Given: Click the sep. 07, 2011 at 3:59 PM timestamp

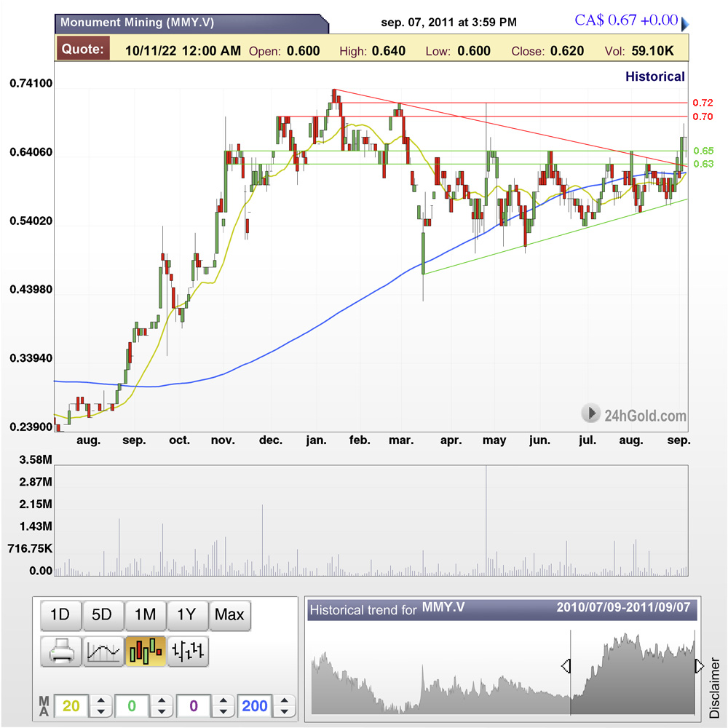Looking at the screenshot, I should [448, 23].
